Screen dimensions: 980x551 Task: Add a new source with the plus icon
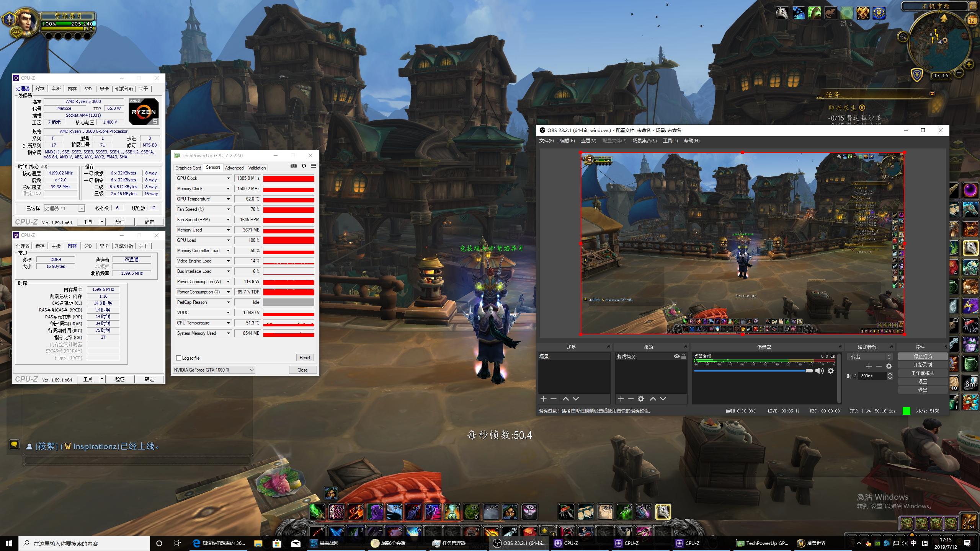621,399
